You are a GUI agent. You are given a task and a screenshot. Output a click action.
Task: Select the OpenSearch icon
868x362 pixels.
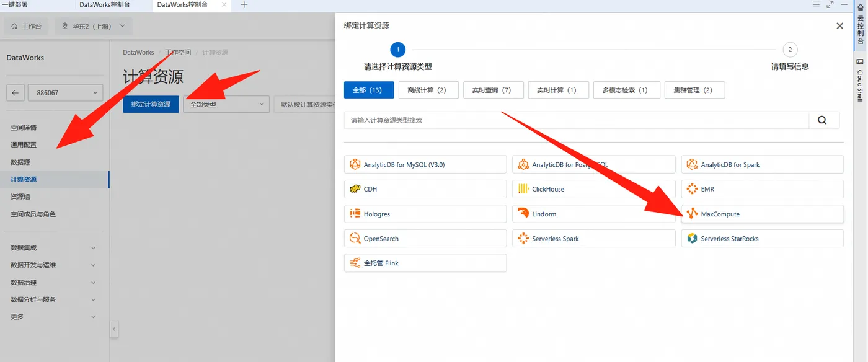tap(355, 239)
